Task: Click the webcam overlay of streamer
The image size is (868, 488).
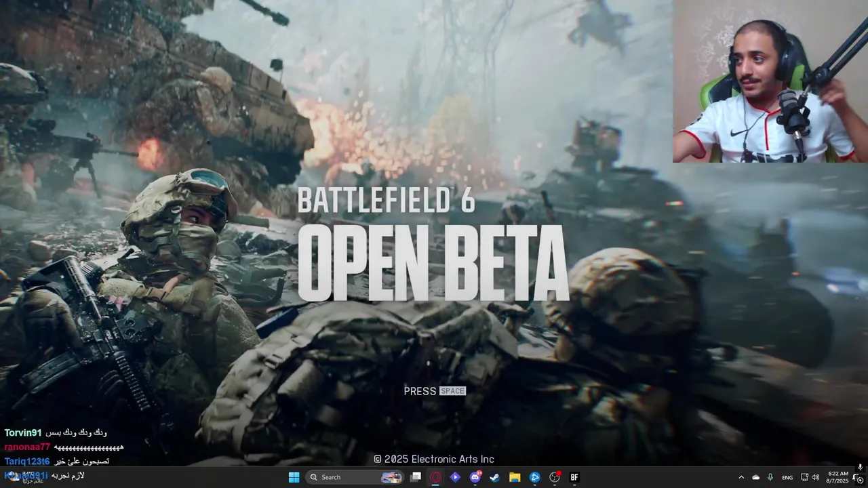Action: tap(770, 81)
